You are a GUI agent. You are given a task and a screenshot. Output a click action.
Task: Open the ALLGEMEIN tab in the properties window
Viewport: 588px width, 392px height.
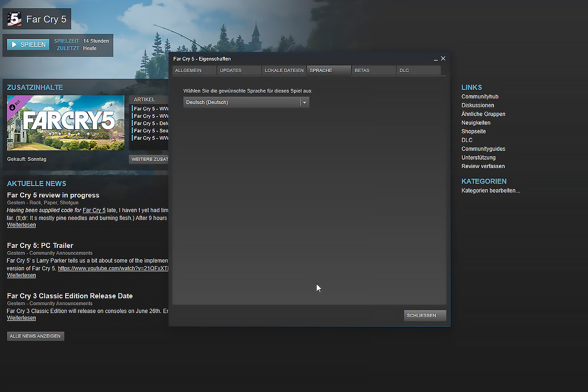click(x=194, y=71)
